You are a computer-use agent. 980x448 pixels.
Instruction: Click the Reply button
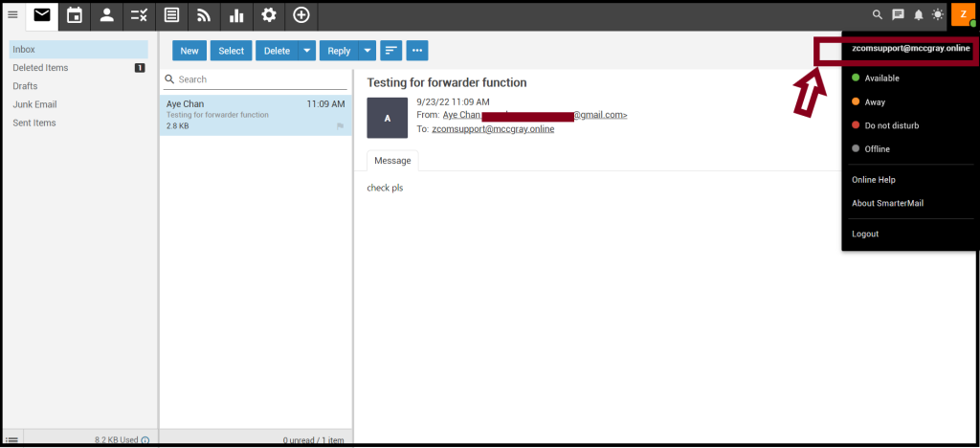coord(340,51)
